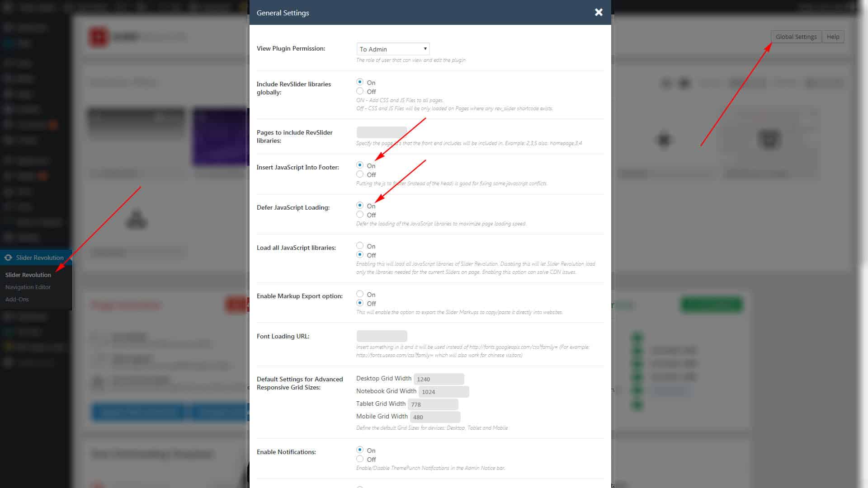This screenshot has height=488, width=868.
Task: Open Slider Revolution menu item
Action: (39, 258)
